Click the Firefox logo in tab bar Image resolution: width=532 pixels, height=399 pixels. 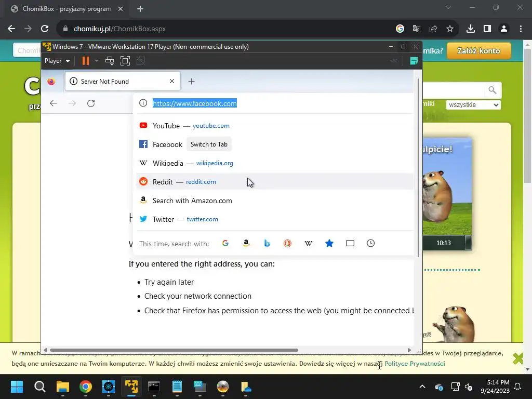coord(51,82)
